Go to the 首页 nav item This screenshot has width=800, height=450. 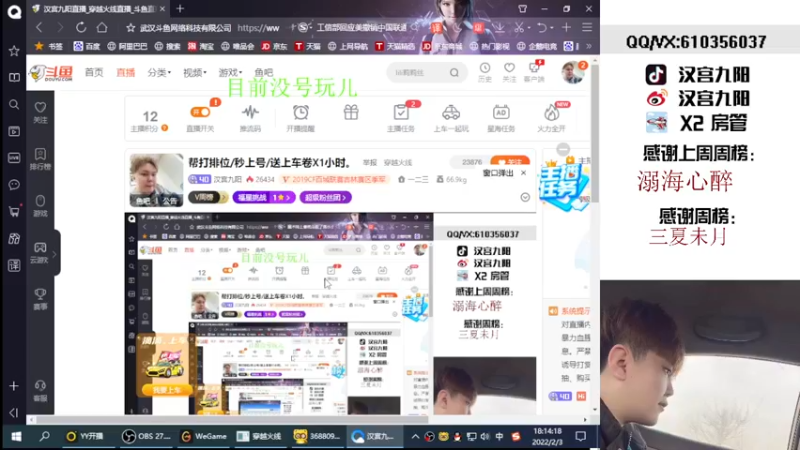click(x=94, y=72)
